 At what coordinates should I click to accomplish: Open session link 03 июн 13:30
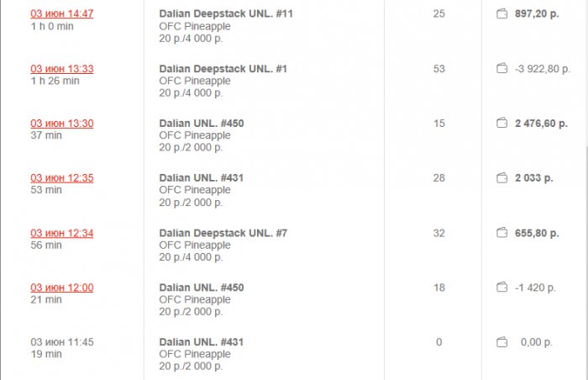(62, 124)
